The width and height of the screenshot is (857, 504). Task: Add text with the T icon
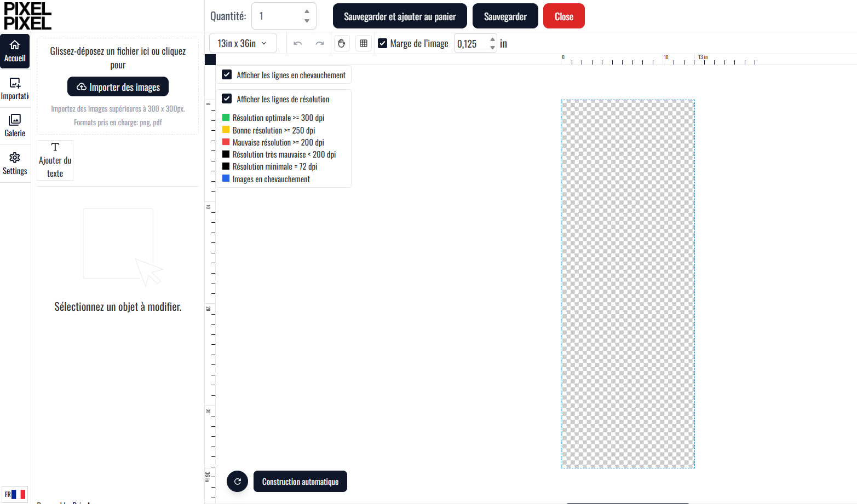[x=55, y=160]
